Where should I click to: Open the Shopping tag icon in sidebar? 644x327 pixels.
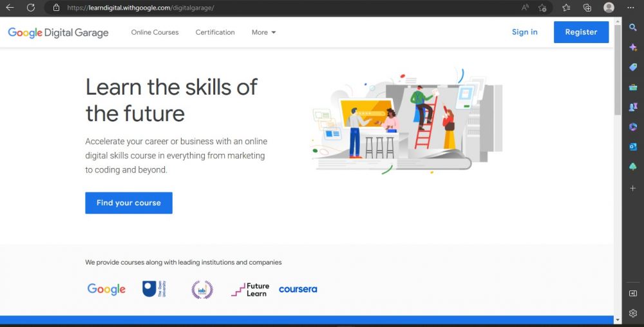pyautogui.click(x=633, y=67)
